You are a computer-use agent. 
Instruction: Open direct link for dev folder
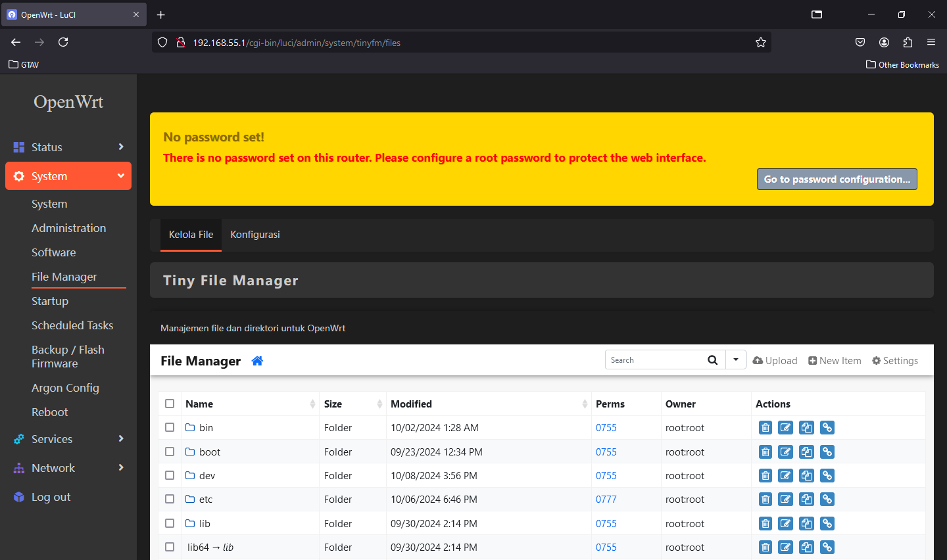point(827,476)
